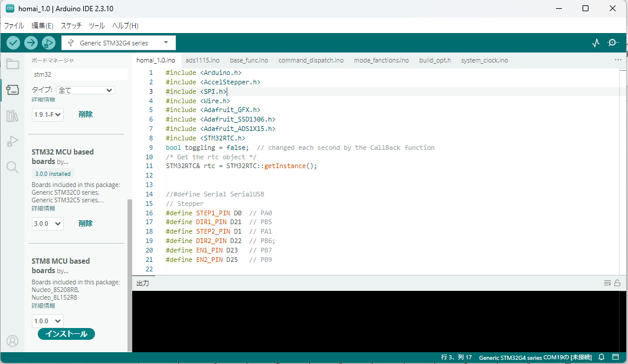This screenshot has height=364, width=628.
Task: Open the Serial Monitor icon
Action: [613, 43]
